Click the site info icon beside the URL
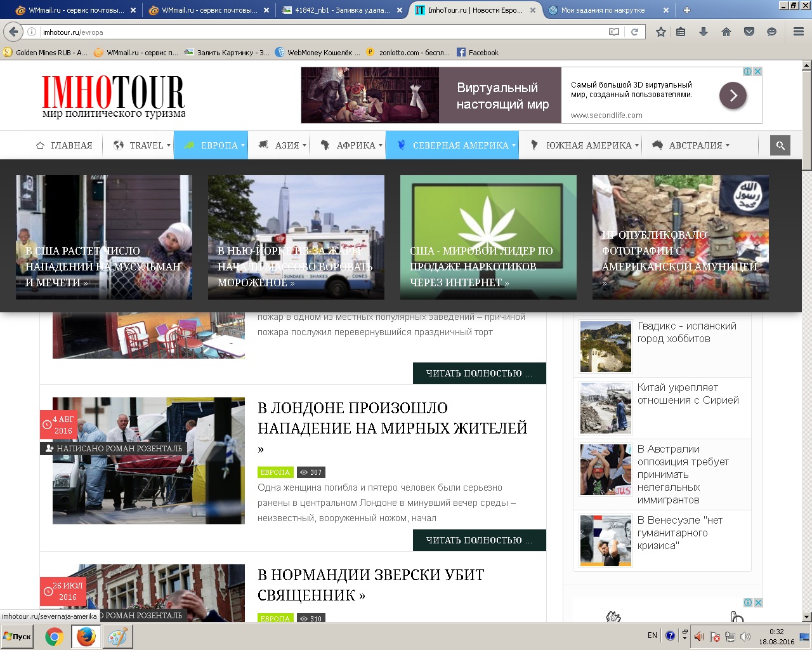This screenshot has width=812, height=650. [x=32, y=32]
